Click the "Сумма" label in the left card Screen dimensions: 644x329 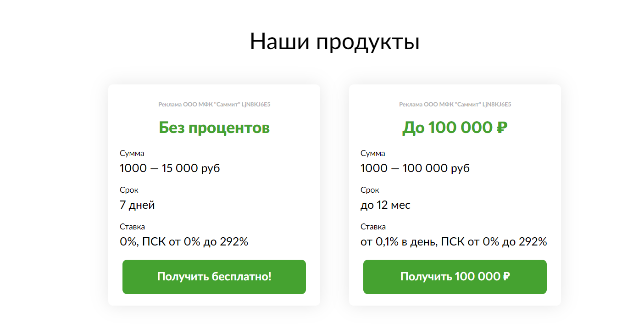pyautogui.click(x=132, y=153)
